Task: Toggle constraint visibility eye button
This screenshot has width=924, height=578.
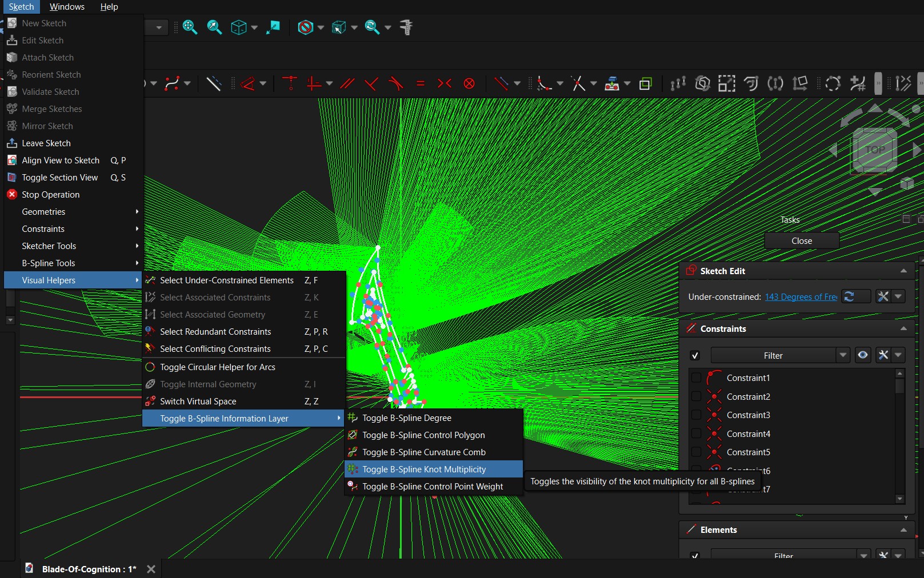Action: coord(863,355)
